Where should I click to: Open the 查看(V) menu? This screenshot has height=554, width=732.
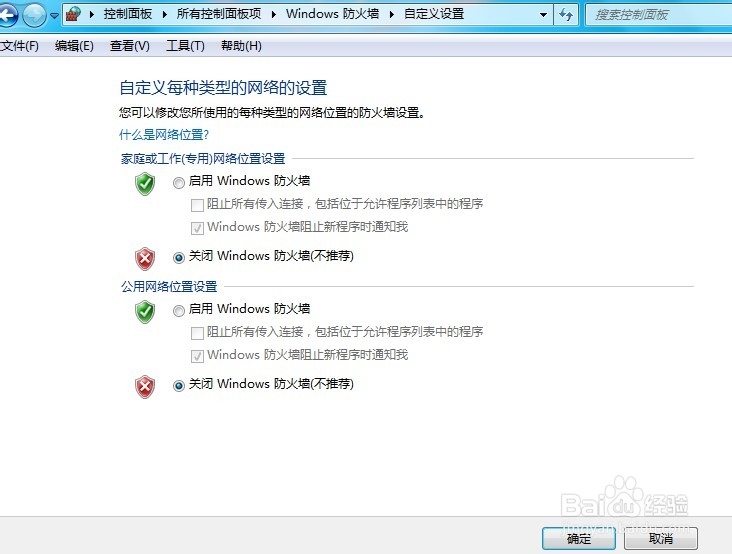[129, 46]
